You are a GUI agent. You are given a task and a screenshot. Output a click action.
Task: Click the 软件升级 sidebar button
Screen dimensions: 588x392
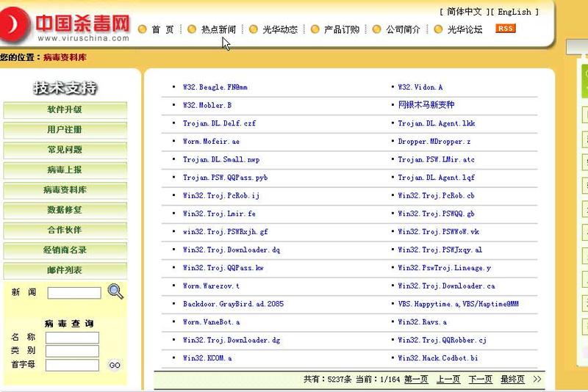tap(65, 109)
